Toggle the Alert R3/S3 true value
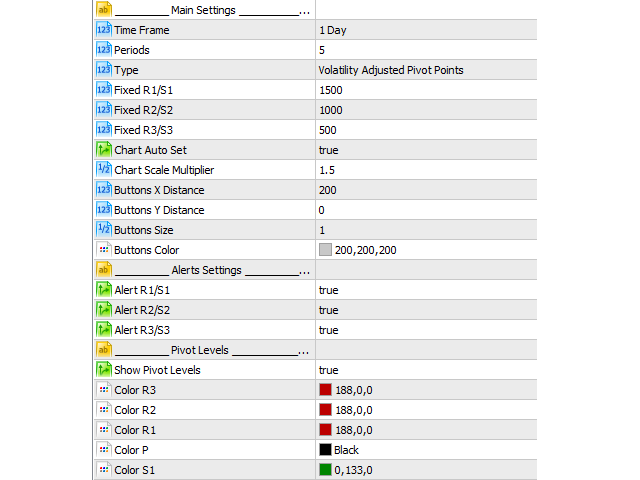The image size is (640, 480). 329,330
